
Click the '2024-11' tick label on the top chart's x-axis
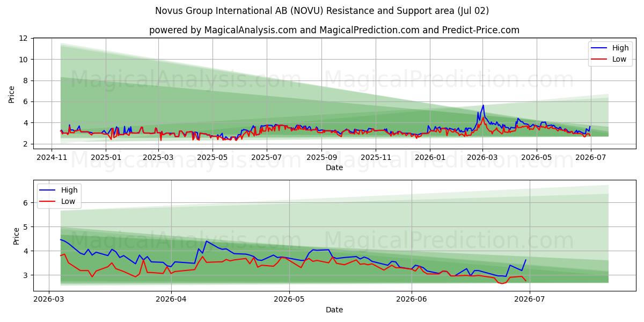pos(52,157)
